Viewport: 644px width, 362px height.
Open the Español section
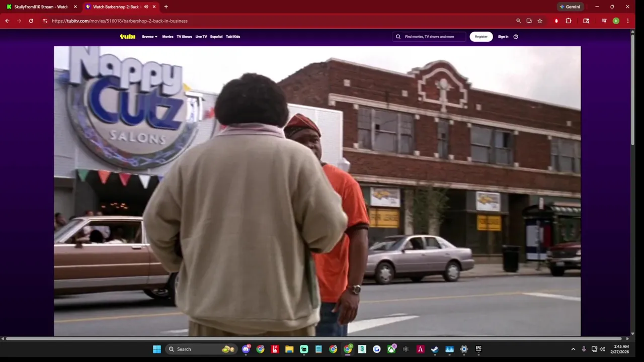click(216, 37)
